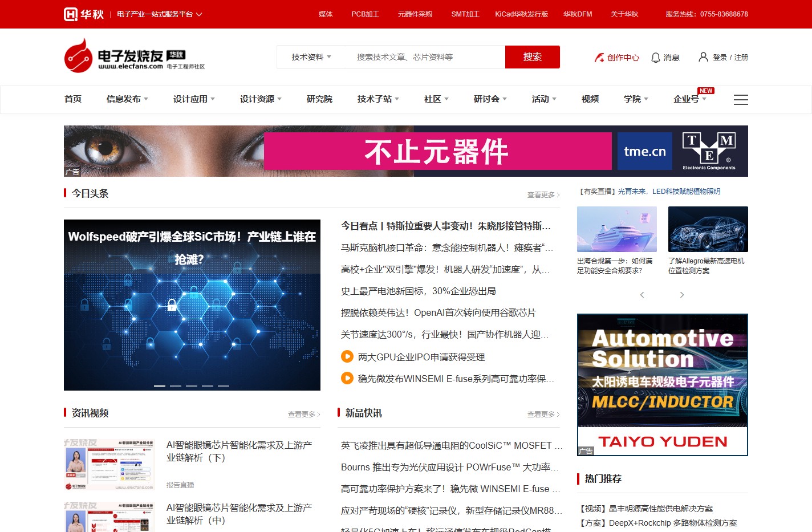Expand the 研讨会 menu

[x=490, y=99]
